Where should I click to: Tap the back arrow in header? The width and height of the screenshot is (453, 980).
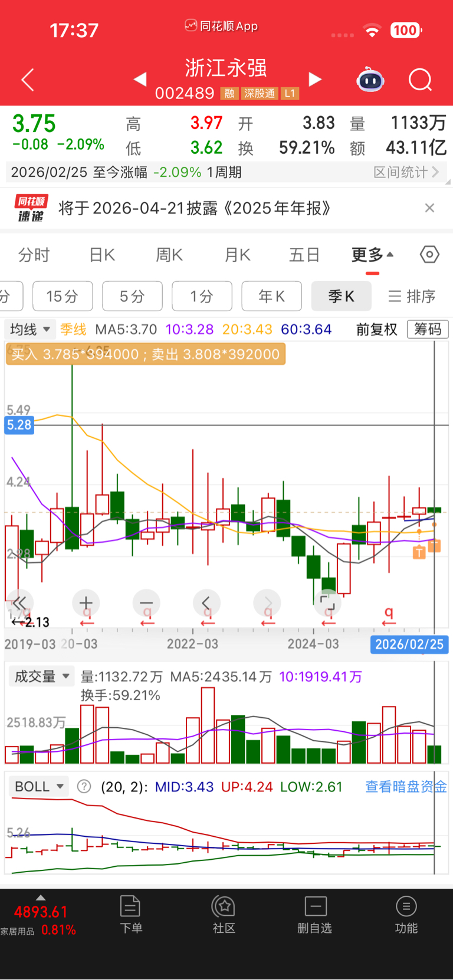coord(28,80)
